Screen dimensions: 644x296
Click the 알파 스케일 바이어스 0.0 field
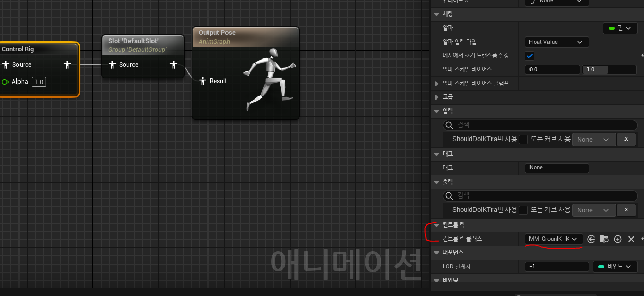(x=553, y=70)
